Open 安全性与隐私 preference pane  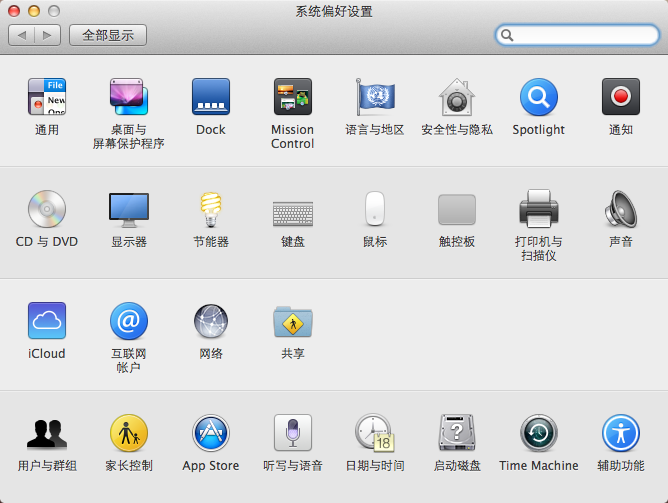[x=457, y=97]
